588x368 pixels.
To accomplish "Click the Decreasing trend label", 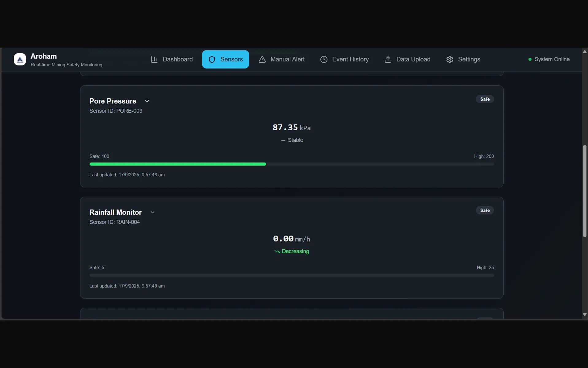I will pos(295,251).
